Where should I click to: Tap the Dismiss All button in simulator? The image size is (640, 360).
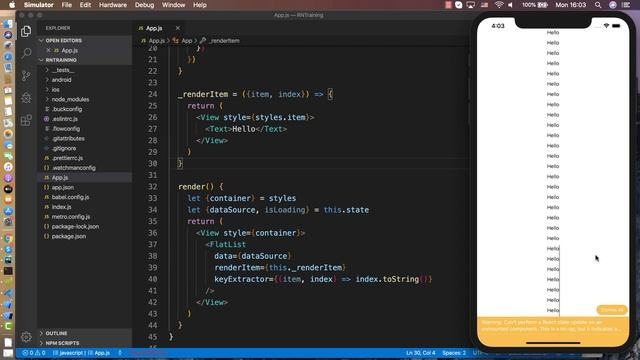[x=612, y=310]
